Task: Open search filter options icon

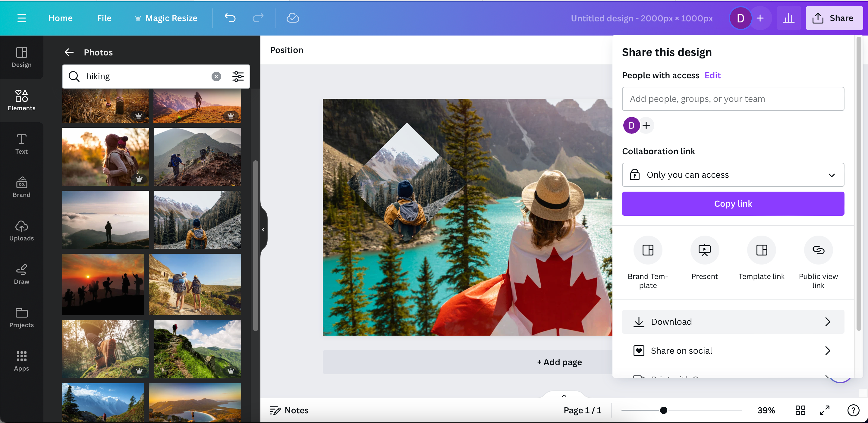Action: pyautogui.click(x=238, y=77)
